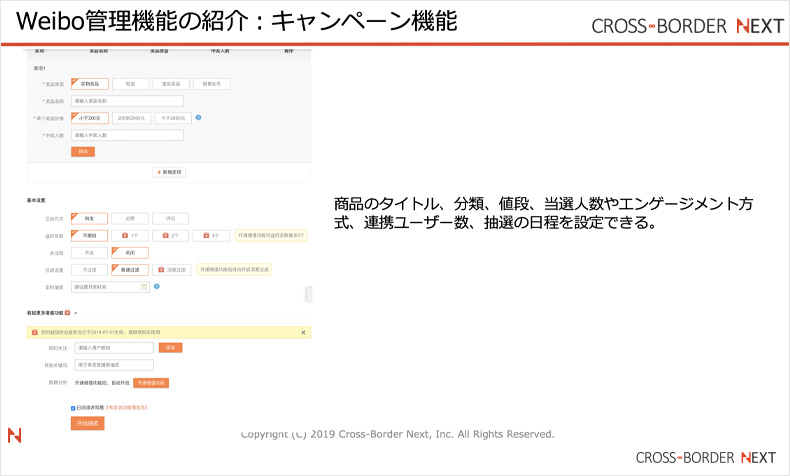The image size is (790, 476).
Task: Click the 2019 Cross-Border Next copyright line
Action: (x=398, y=434)
